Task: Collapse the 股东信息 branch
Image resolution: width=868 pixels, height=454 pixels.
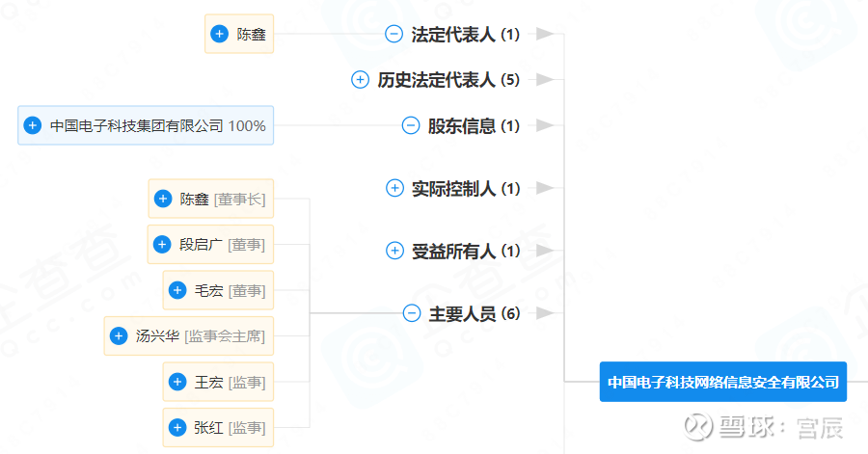Action: [411, 125]
